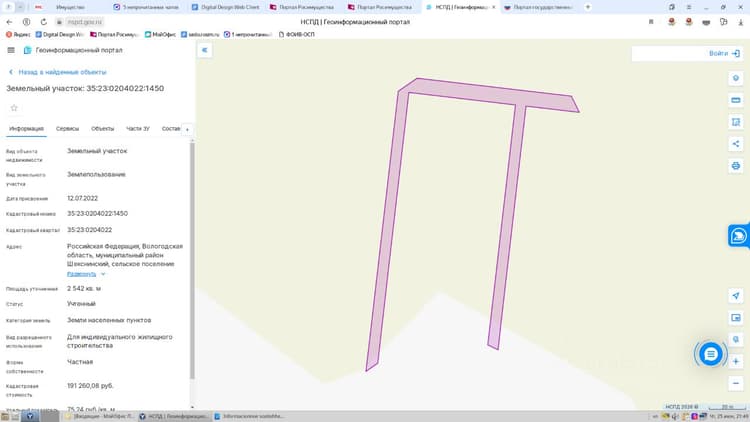Open the round blue chat assistant button

pyautogui.click(x=711, y=354)
